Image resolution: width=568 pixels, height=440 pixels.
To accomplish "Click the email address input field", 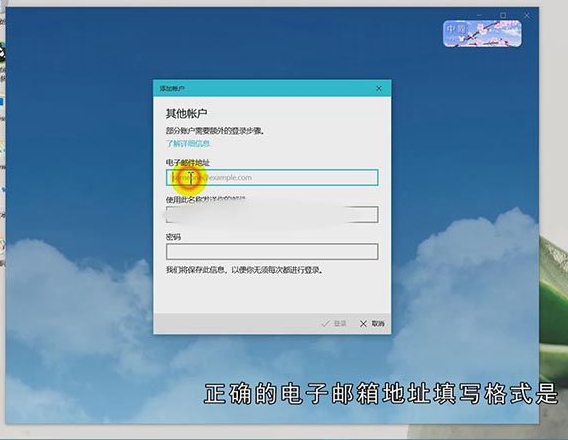I will (272, 177).
